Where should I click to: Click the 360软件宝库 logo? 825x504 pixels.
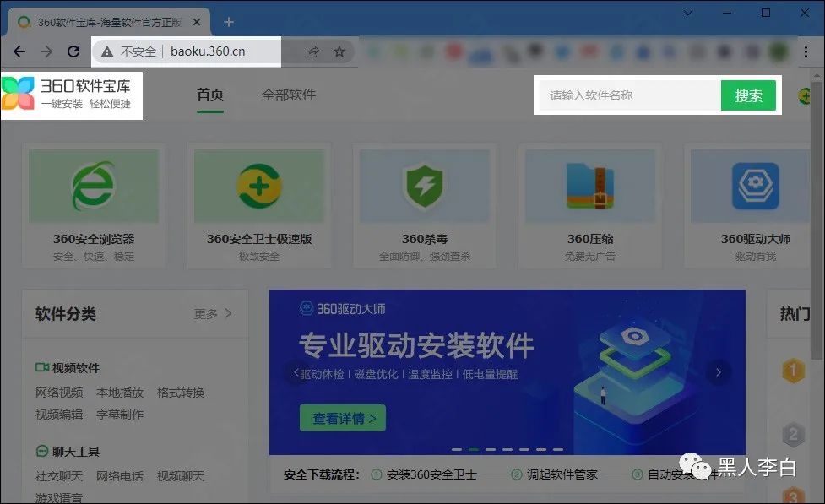pos(67,95)
